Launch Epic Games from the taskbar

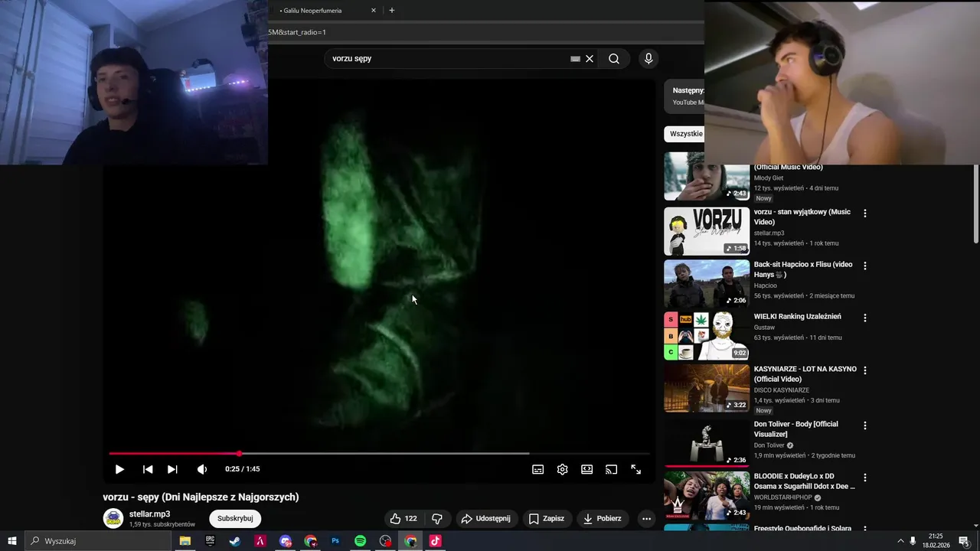[210, 541]
